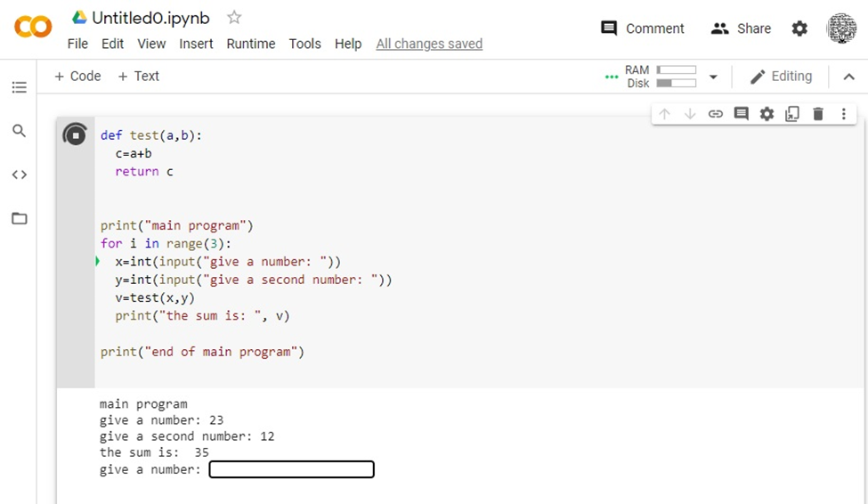Click the 'give a number' input box
The height and width of the screenshot is (504, 868).
pos(291,469)
